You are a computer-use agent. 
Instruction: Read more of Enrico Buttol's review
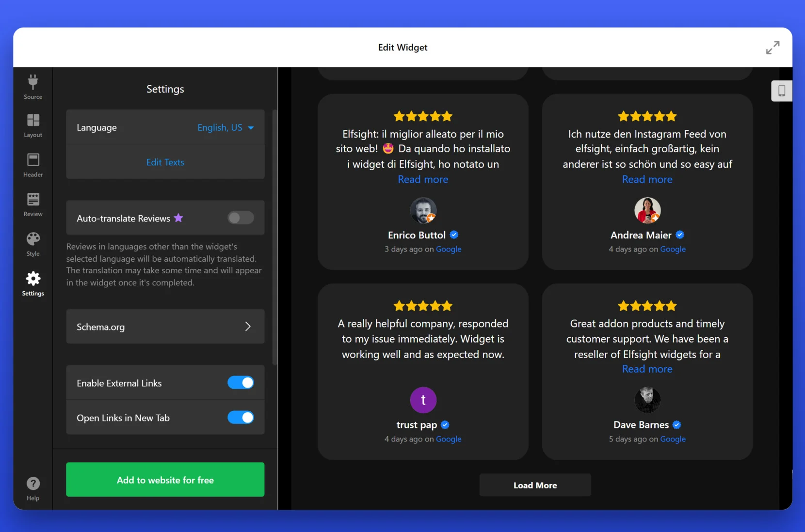click(423, 179)
